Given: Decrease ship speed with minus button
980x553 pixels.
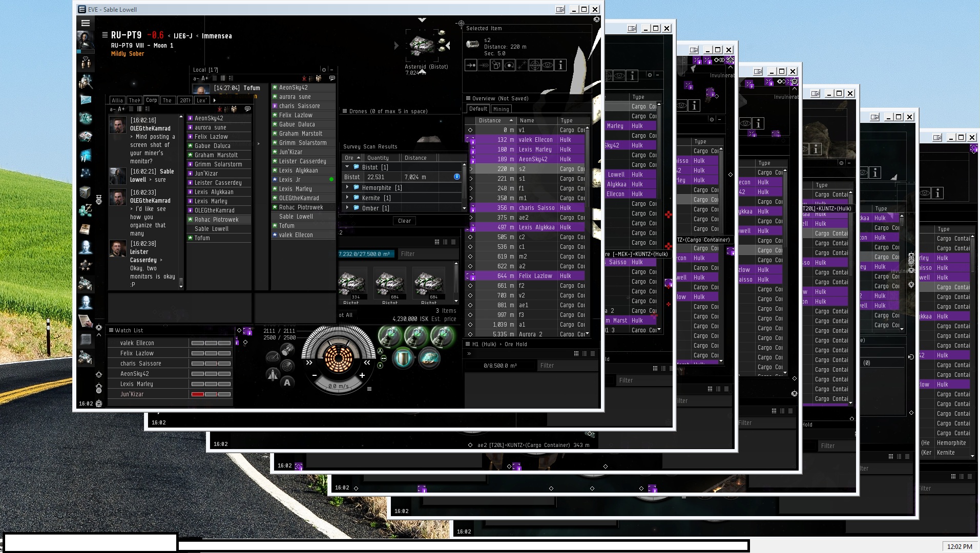Looking at the screenshot, I should (x=315, y=375).
